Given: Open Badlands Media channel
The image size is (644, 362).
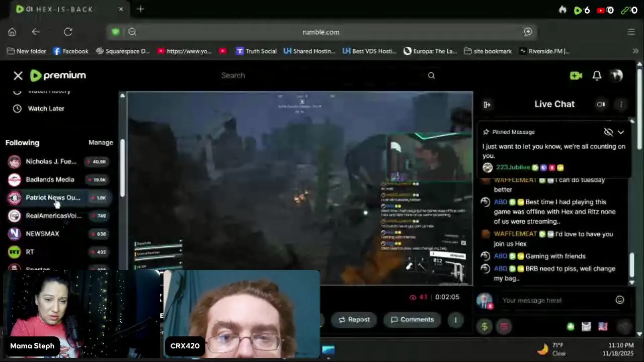Looking at the screenshot, I should (x=58, y=179).
